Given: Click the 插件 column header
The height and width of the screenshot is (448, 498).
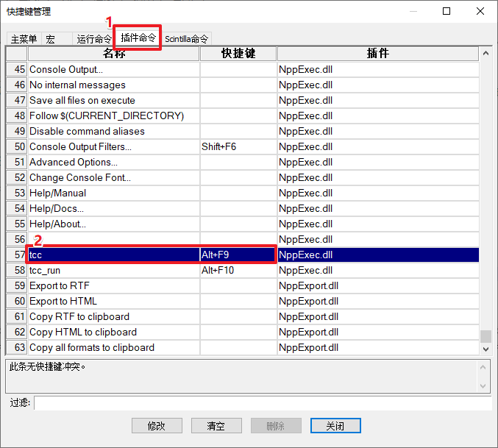Looking at the screenshot, I should coord(378,54).
